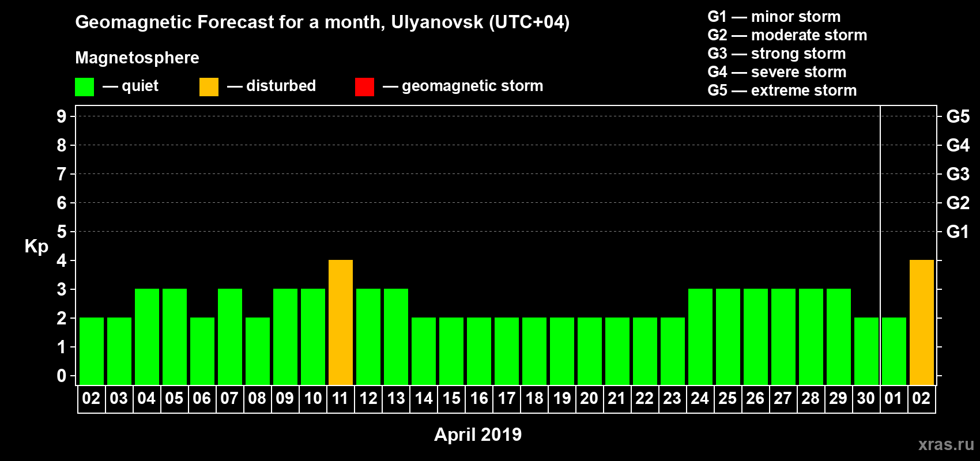This screenshot has height=461, width=980.
Task: Click the G4 label on the right axis
Action: pyautogui.click(x=958, y=145)
